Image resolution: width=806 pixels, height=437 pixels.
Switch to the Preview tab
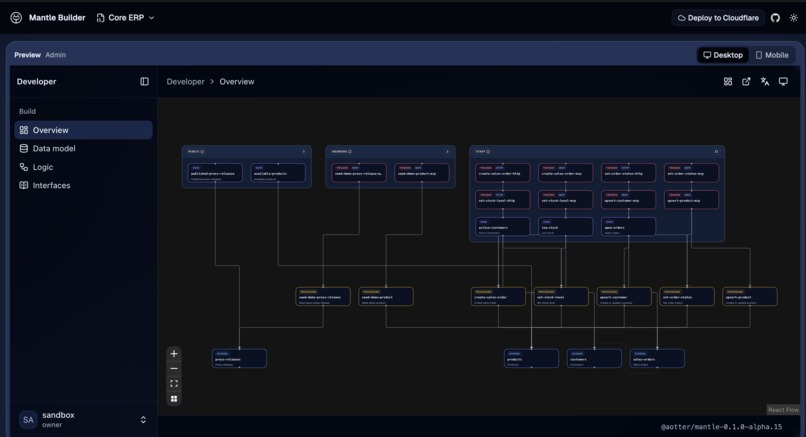click(x=27, y=55)
